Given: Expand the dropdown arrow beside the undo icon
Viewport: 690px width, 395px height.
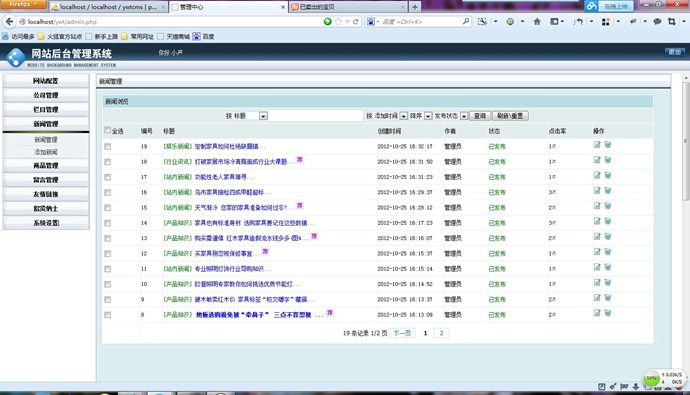Looking at the screenshot, I should coord(591,22).
